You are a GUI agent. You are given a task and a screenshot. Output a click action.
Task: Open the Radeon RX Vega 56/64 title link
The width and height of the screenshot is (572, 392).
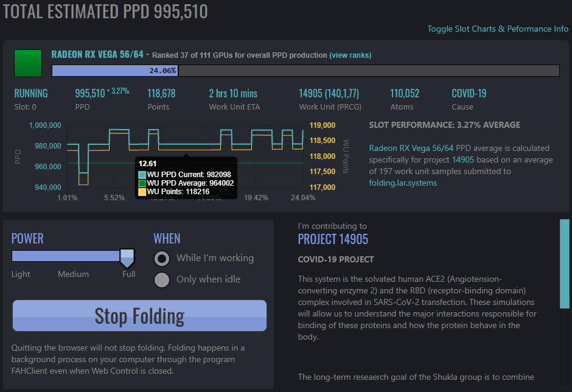click(97, 54)
